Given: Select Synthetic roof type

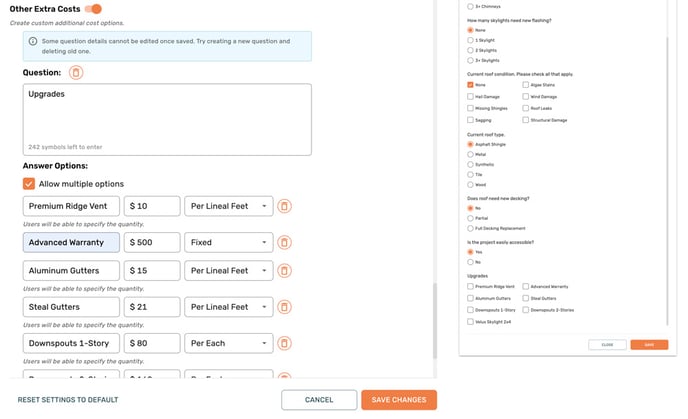Looking at the screenshot, I should pos(470,165).
